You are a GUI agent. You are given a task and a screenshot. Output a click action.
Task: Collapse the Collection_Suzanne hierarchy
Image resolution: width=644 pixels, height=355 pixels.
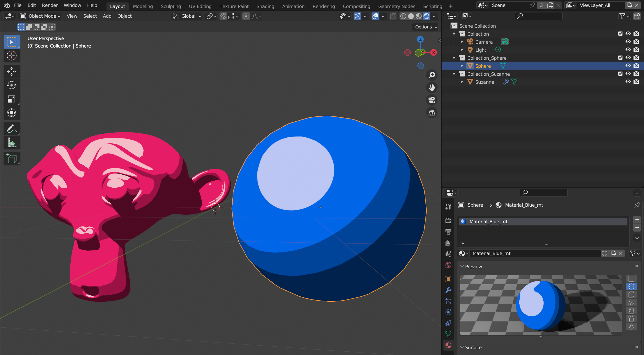click(x=454, y=74)
